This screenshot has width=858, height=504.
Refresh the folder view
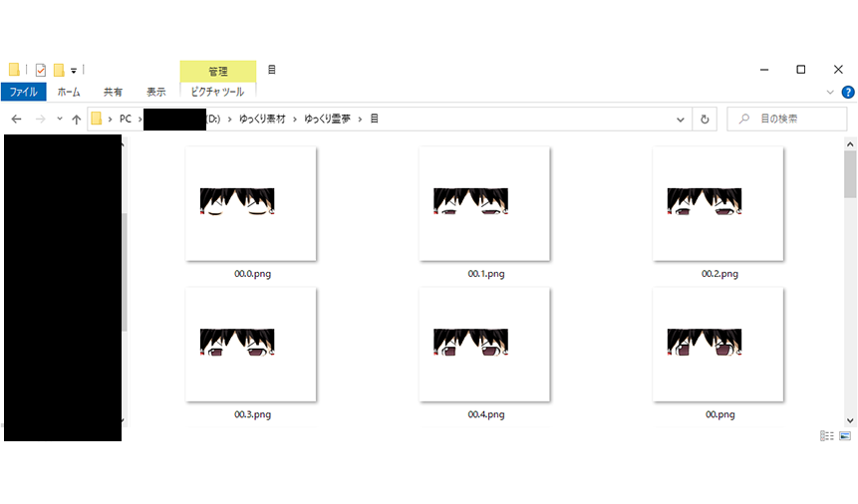705,120
